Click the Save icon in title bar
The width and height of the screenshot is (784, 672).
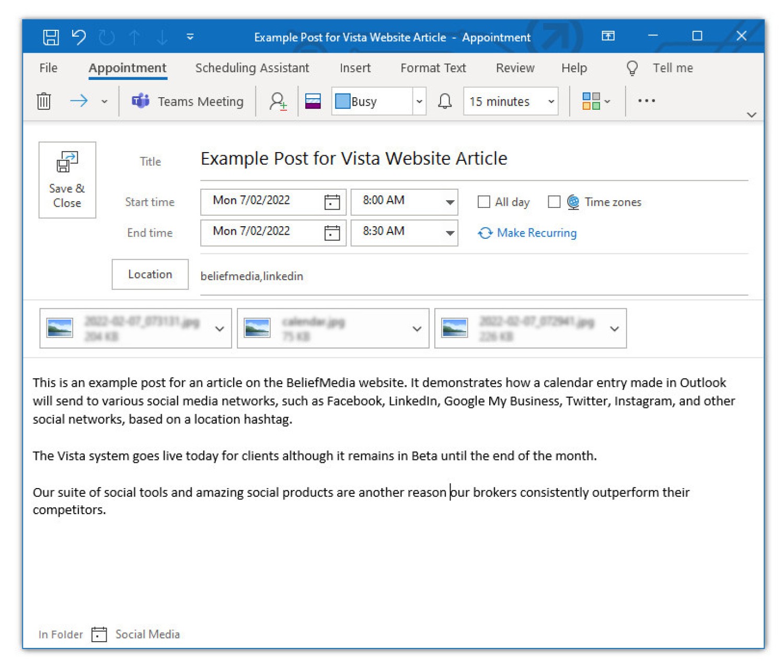point(51,37)
